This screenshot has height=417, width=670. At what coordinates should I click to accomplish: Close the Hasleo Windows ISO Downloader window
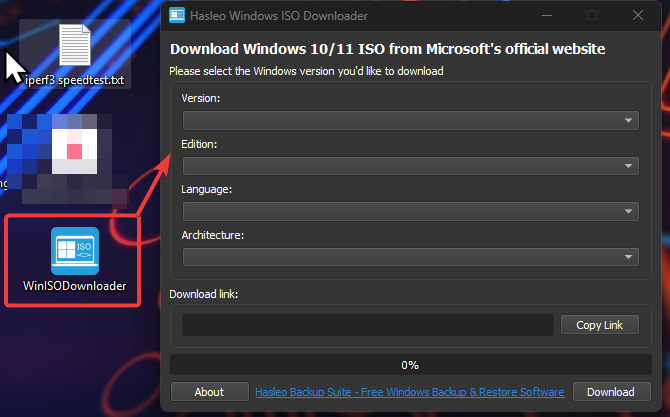[x=638, y=15]
